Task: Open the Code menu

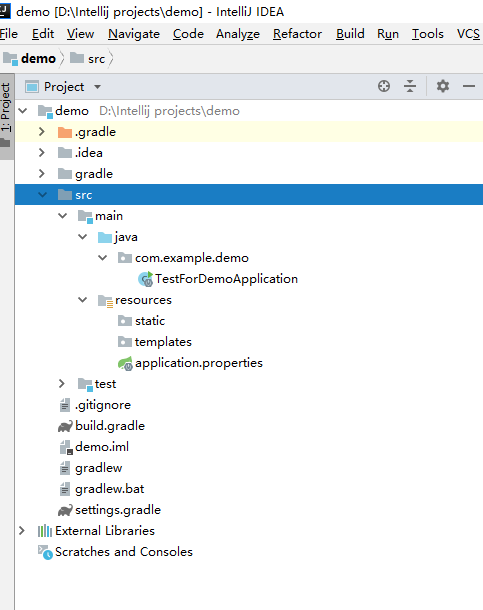Action: pos(188,34)
